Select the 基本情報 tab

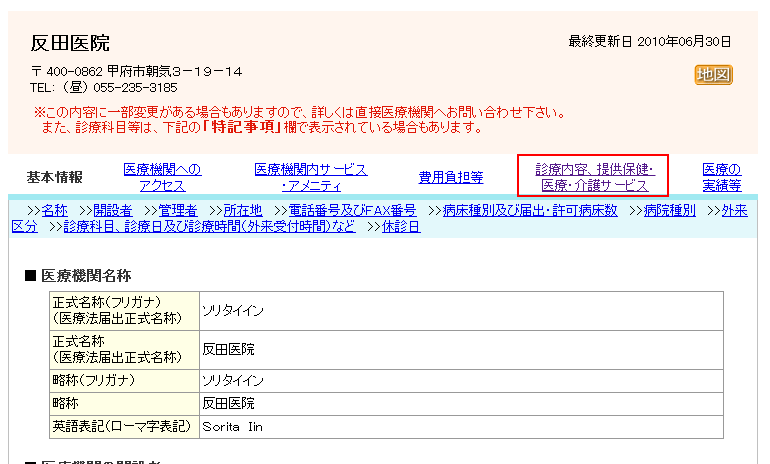(55, 177)
